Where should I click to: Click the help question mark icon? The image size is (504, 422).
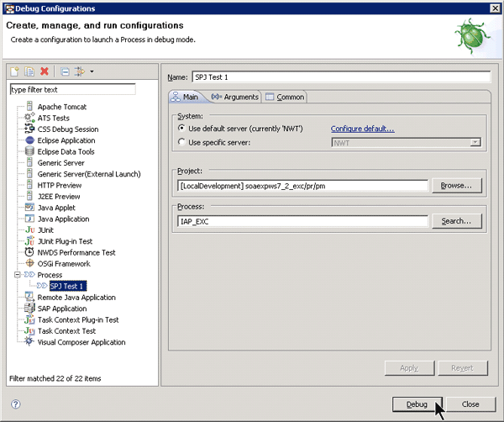coord(15,404)
